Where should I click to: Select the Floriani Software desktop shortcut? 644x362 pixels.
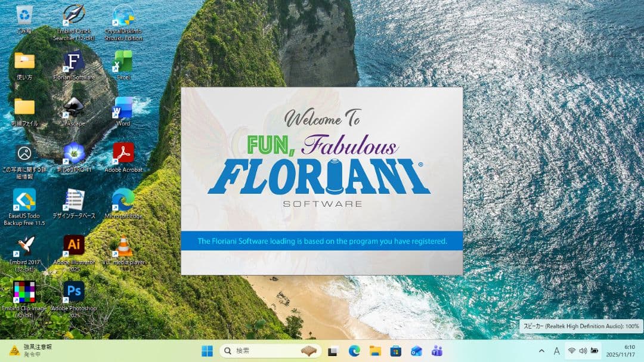coord(74,62)
